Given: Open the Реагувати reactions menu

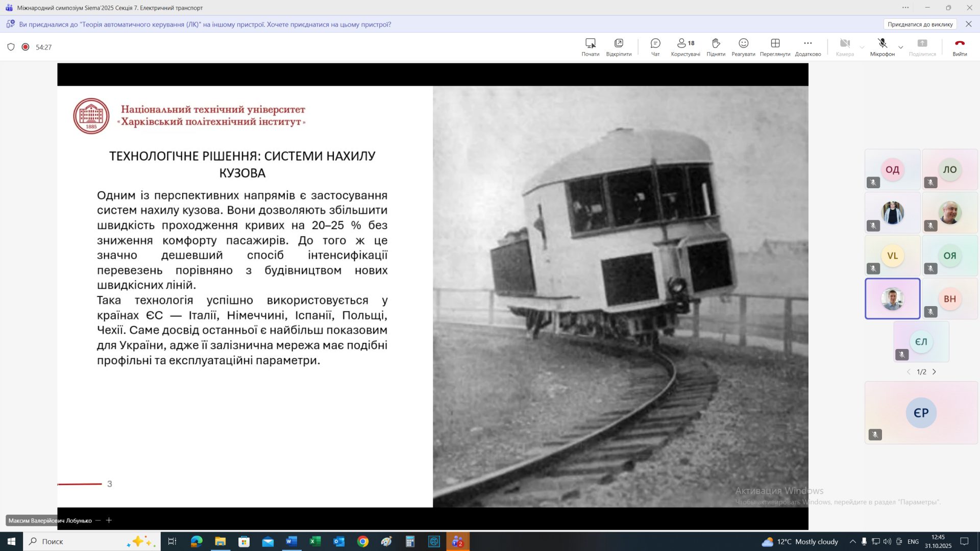Looking at the screenshot, I should coord(743,46).
